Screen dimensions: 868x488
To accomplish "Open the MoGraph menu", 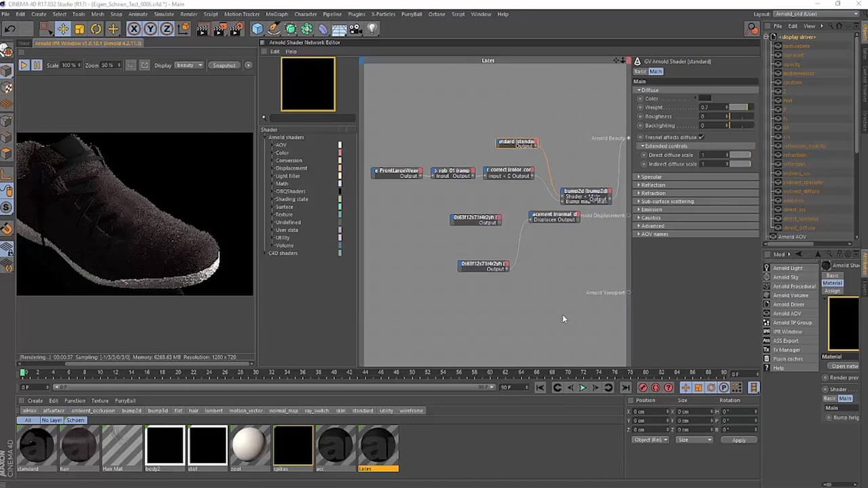I will [276, 14].
